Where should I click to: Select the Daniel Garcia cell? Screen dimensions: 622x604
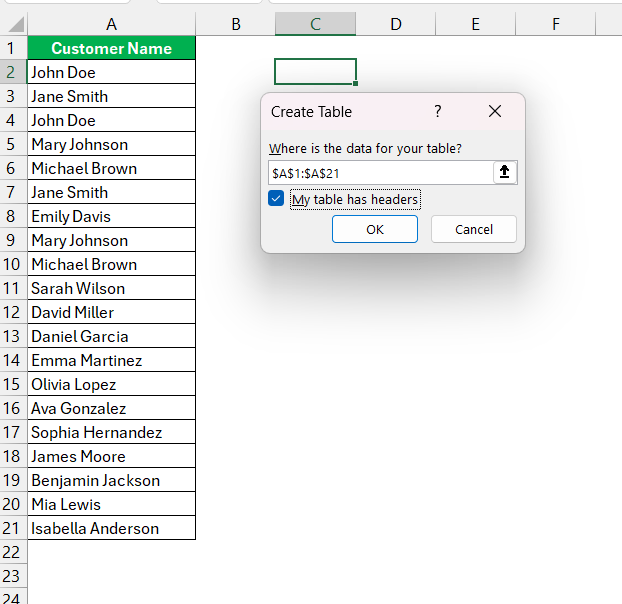point(111,336)
